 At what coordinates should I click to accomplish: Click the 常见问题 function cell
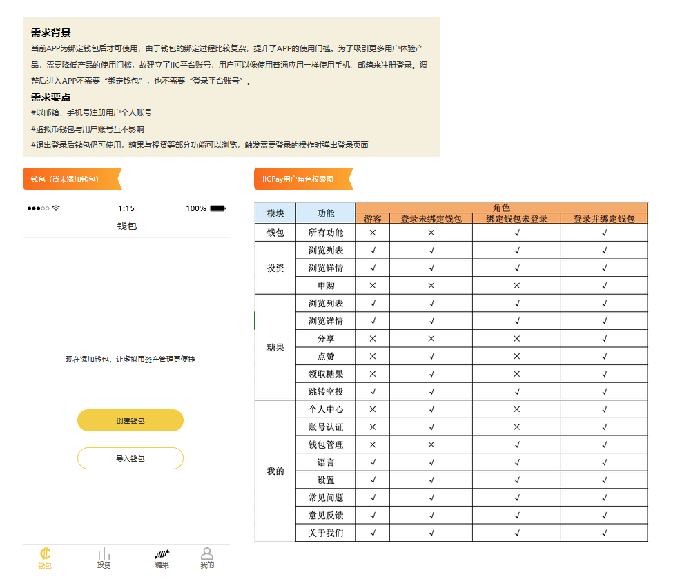pyautogui.click(x=325, y=498)
